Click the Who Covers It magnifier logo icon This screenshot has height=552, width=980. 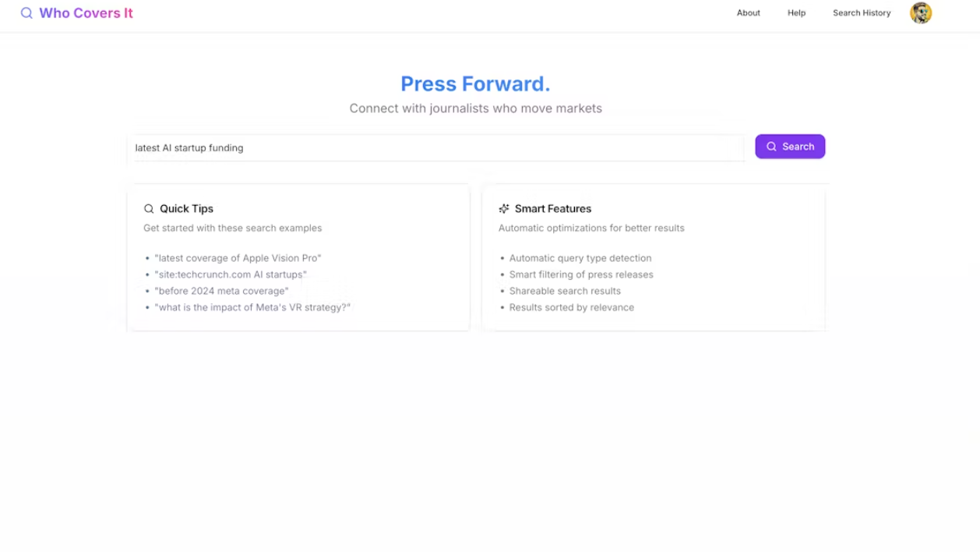point(26,13)
